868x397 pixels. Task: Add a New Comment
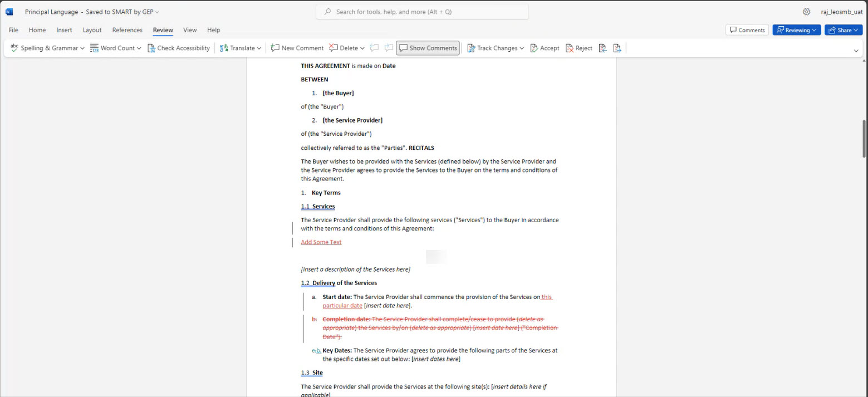click(297, 48)
